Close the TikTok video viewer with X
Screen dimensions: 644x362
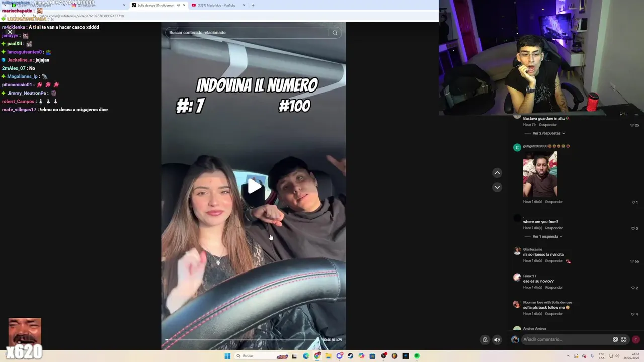pos(10,32)
